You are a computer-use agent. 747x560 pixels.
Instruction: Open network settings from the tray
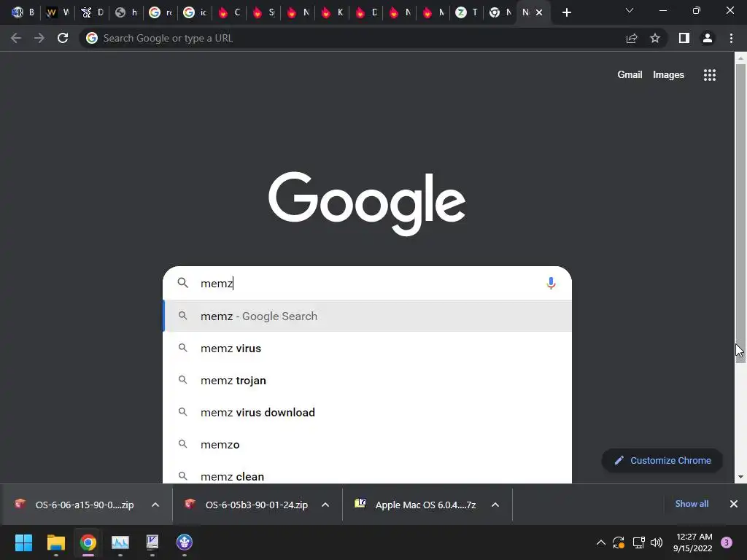(638, 542)
